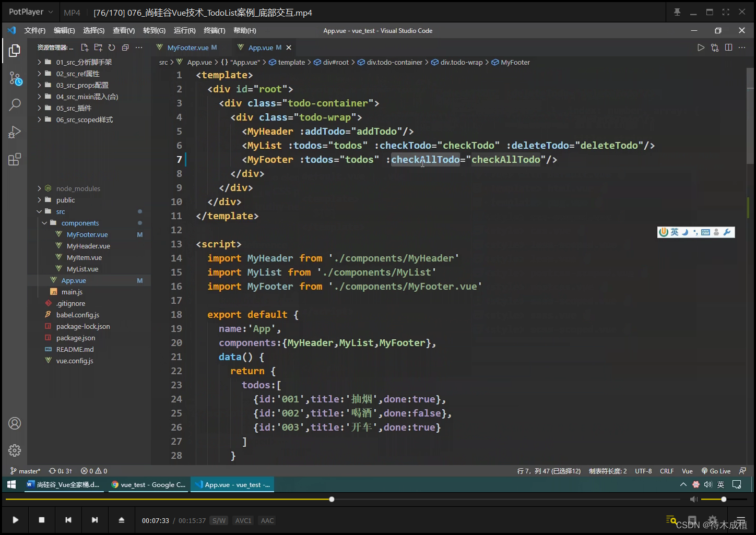Click New Folder icon in explorer header
This screenshot has width=756, height=535.
98,47
